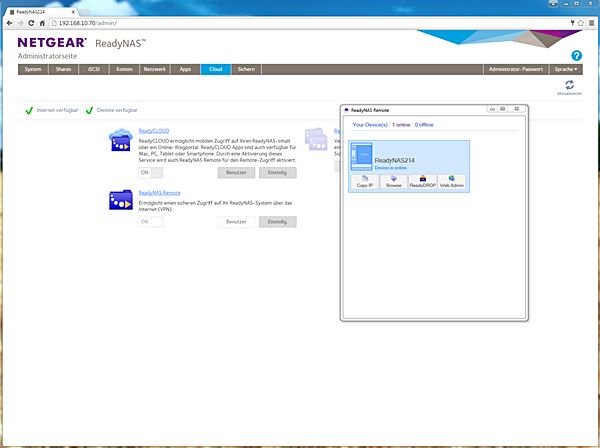Click Administrator-Passwort in the nav bar
The image size is (600, 448).
point(516,69)
